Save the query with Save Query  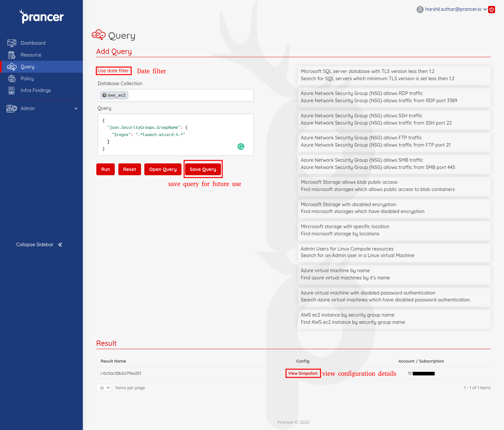click(x=203, y=169)
